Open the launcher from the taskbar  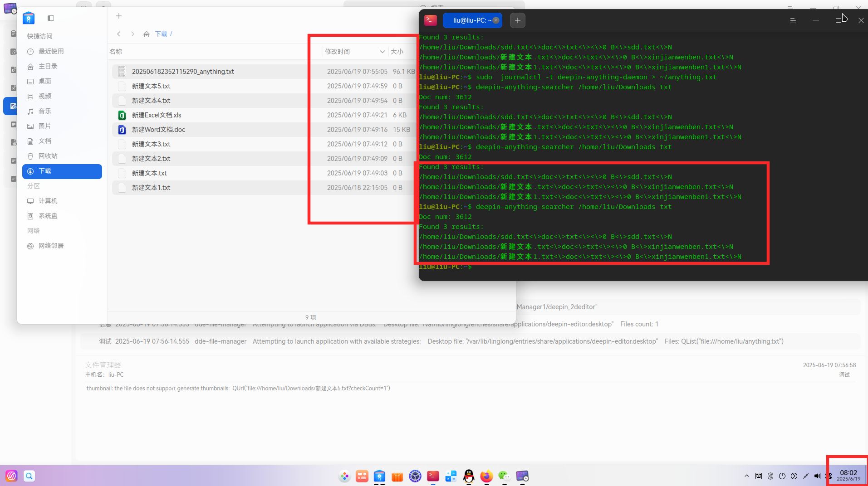click(11, 476)
